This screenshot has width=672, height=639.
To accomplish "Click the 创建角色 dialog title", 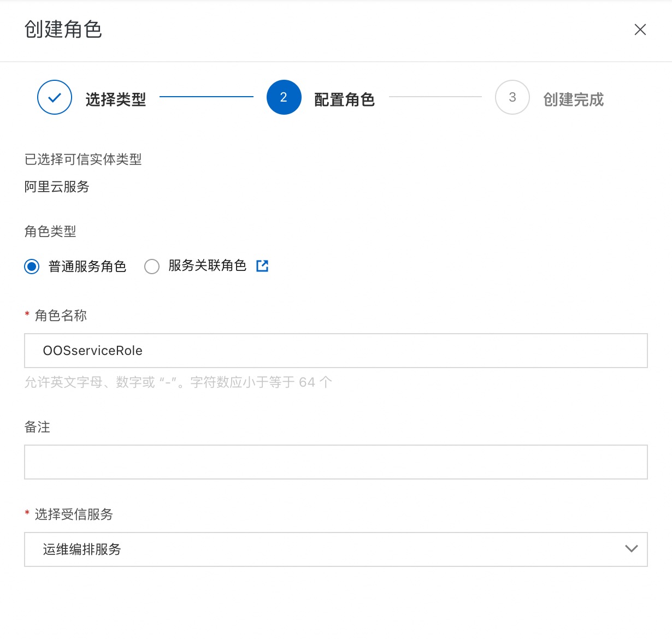I will tap(63, 29).
